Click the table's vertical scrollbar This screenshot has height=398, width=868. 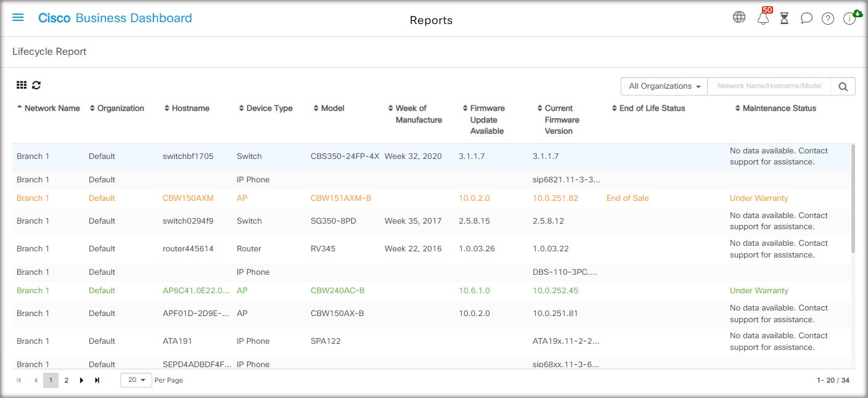tap(853, 198)
